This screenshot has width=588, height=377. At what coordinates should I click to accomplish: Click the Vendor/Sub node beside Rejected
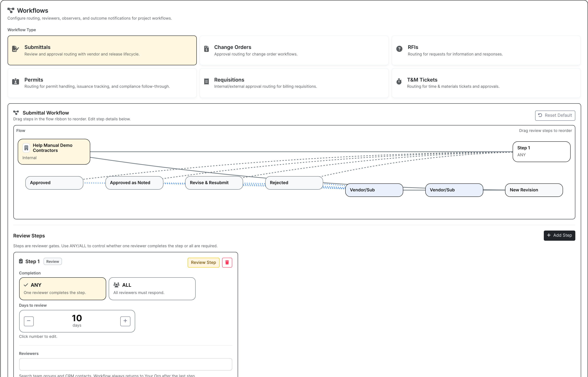[374, 190]
